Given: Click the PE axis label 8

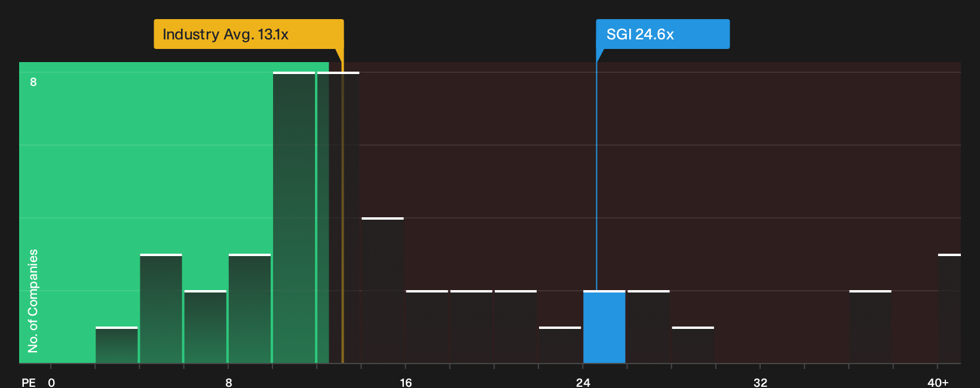Looking at the screenshot, I should (x=228, y=382).
